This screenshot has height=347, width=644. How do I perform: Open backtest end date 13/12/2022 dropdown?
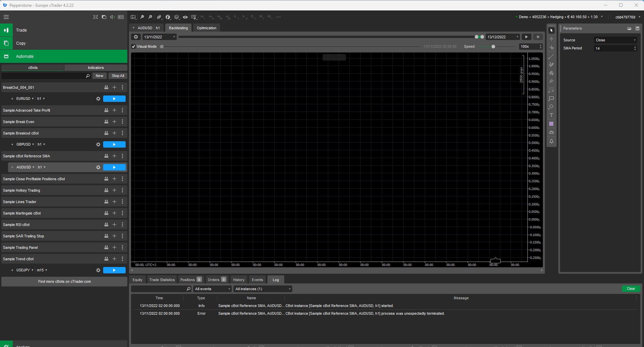pyautogui.click(x=503, y=37)
